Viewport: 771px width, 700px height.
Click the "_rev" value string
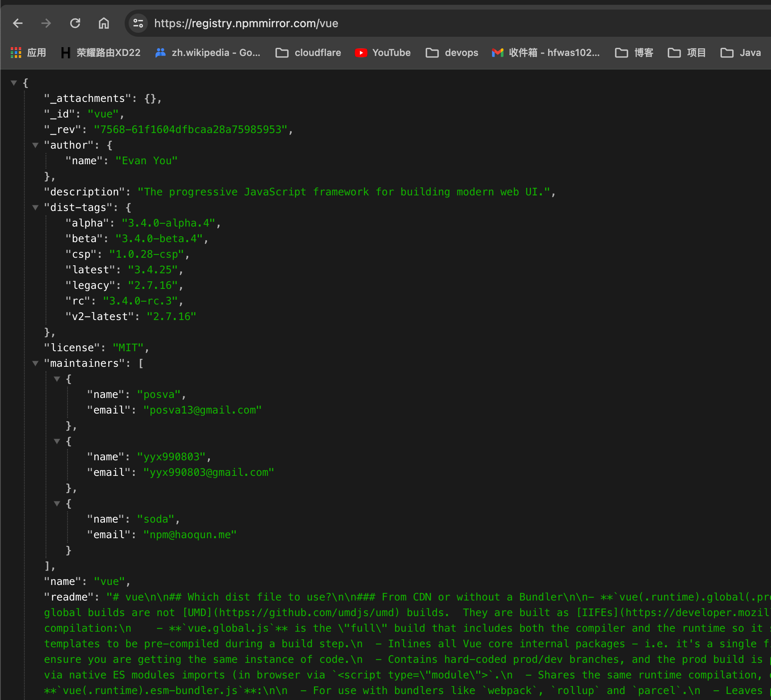pyautogui.click(x=191, y=129)
